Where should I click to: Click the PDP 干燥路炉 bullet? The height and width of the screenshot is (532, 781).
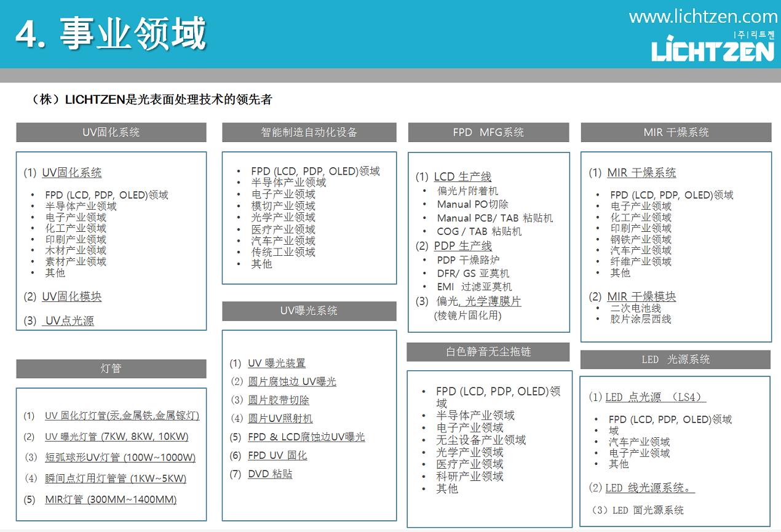[469, 260]
